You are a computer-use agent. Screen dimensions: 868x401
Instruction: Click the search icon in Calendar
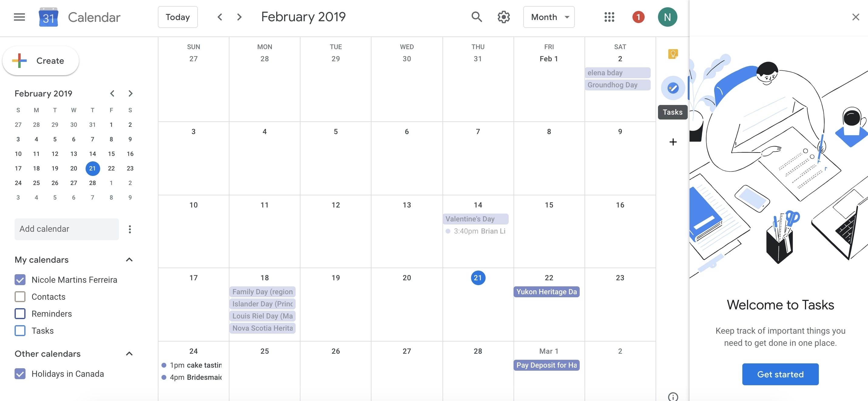(474, 17)
